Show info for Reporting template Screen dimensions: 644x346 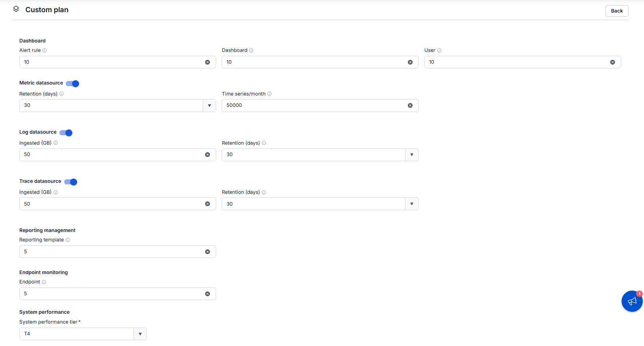click(68, 240)
